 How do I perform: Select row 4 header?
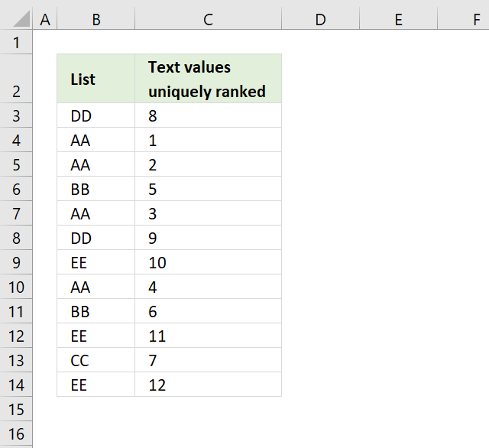[16, 140]
